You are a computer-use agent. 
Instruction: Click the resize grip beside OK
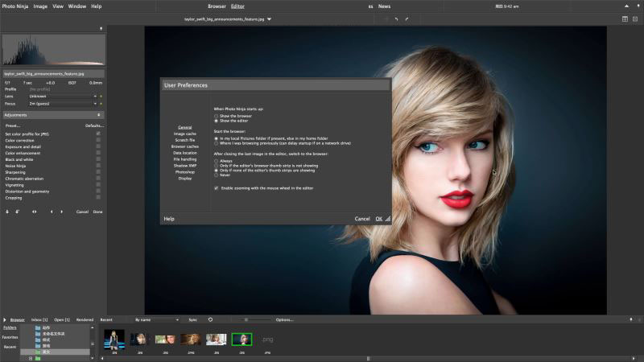[x=388, y=219]
